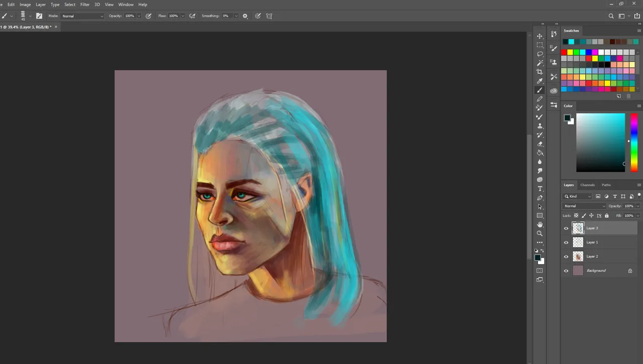
Task: Open the layer blend mode Normal dropdown
Action: point(584,206)
